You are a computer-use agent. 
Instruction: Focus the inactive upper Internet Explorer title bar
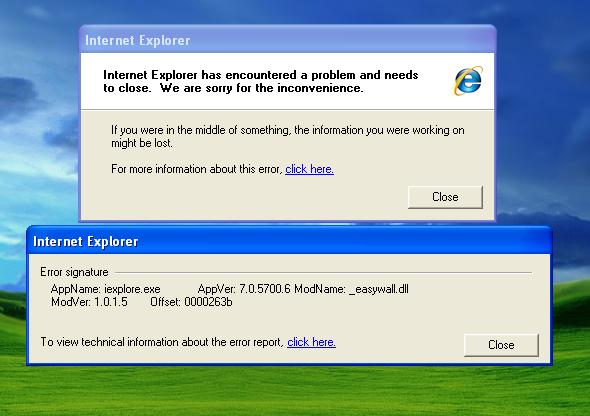[x=288, y=40]
